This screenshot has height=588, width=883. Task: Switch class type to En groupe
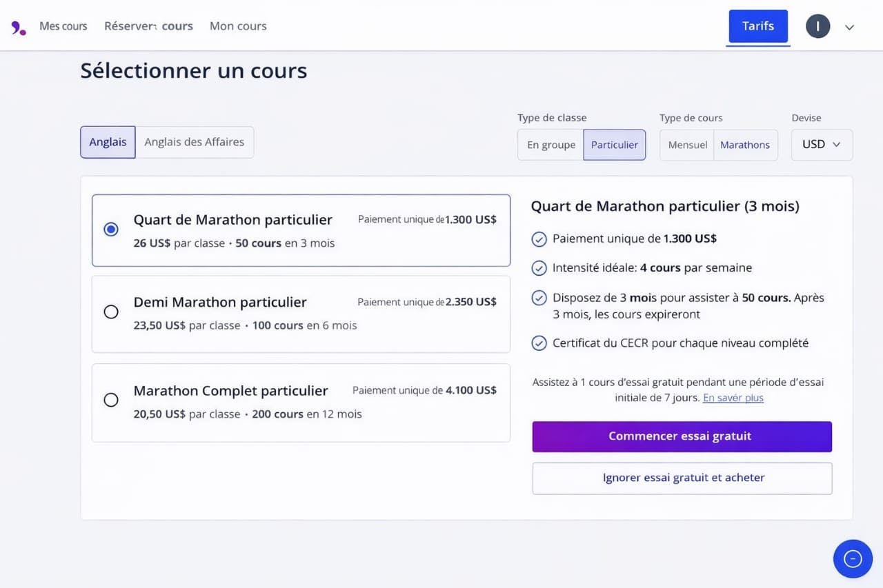550,145
